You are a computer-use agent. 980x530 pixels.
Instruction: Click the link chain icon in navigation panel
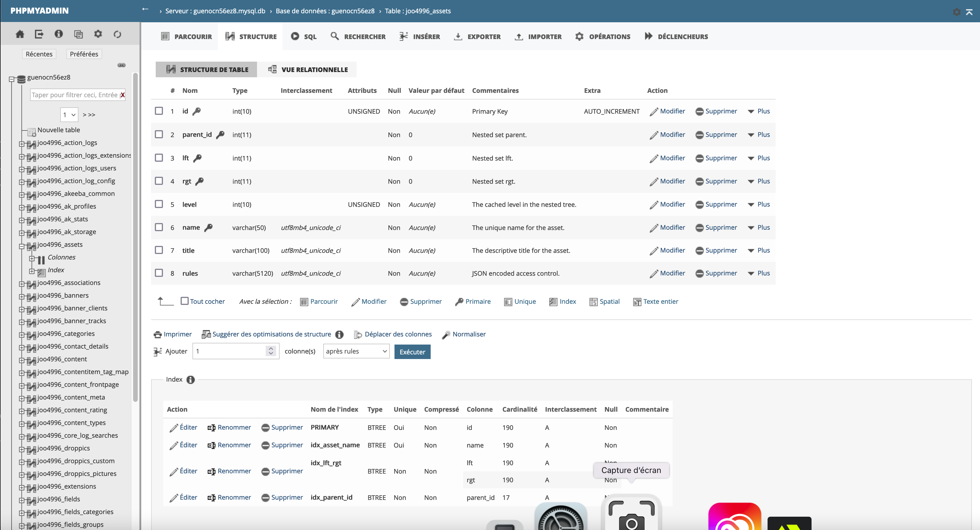[x=121, y=65]
